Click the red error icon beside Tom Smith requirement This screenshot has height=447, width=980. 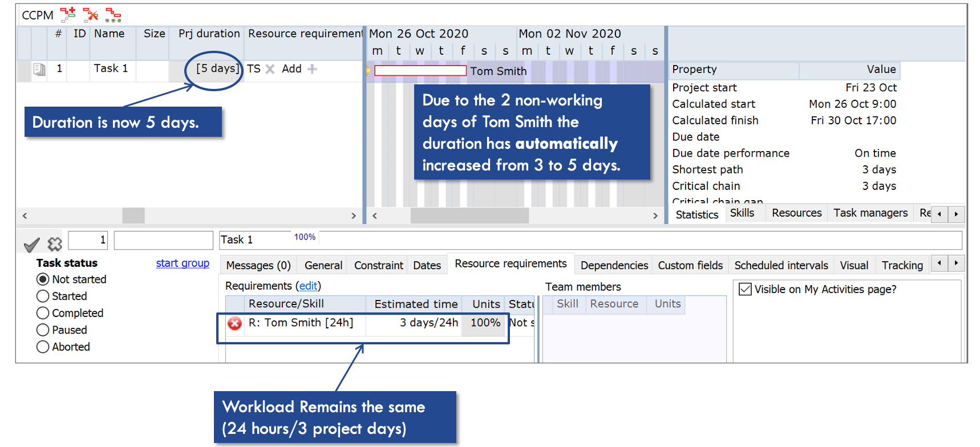click(x=234, y=323)
